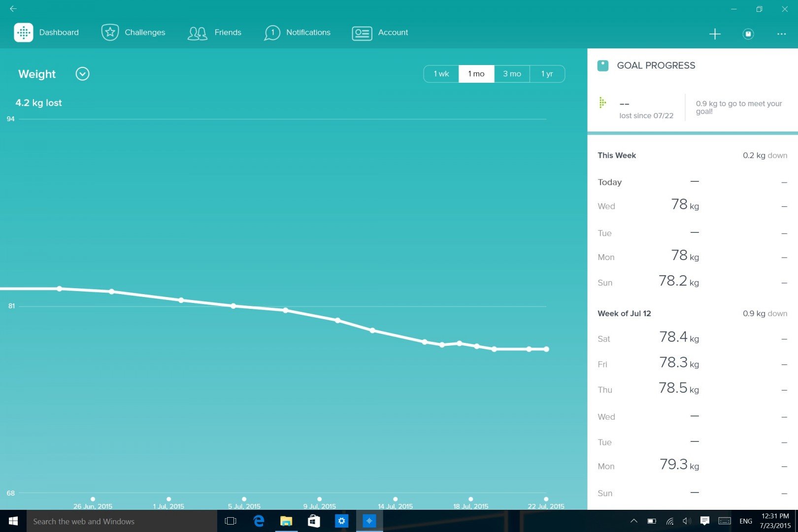Screen dimensions: 798x532
Task: Open the three-dot more options menu
Action: pyautogui.click(x=781, y=33)
